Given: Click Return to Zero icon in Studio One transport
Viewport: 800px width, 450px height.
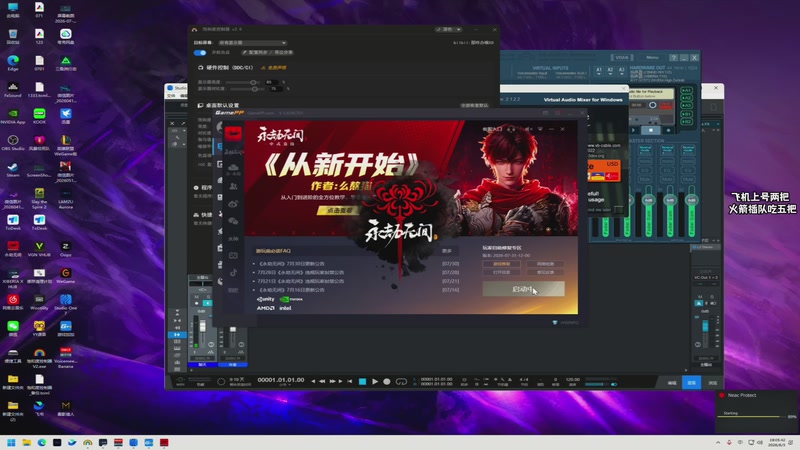Looking at the screenshot, I should [x=349, y=381].
